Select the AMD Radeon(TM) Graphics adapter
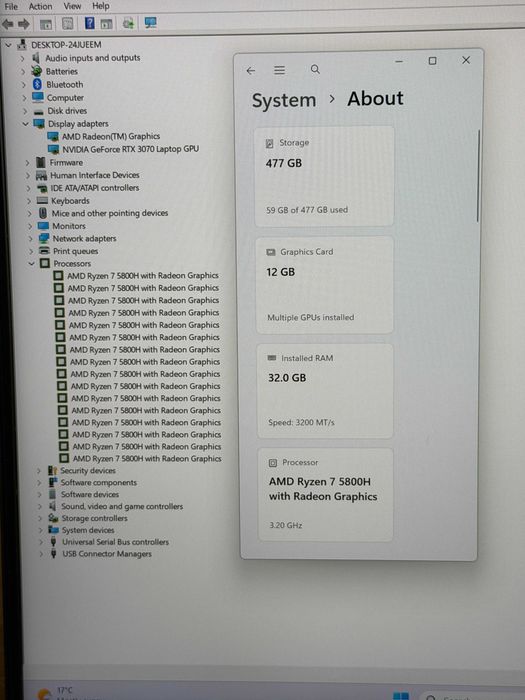525x700 pixels. [111, 136]
